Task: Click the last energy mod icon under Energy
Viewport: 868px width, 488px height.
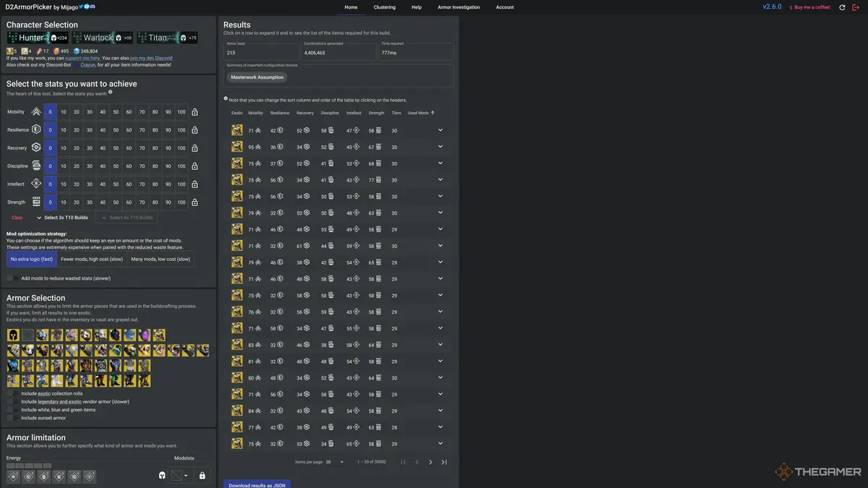Action: point(89,476)
